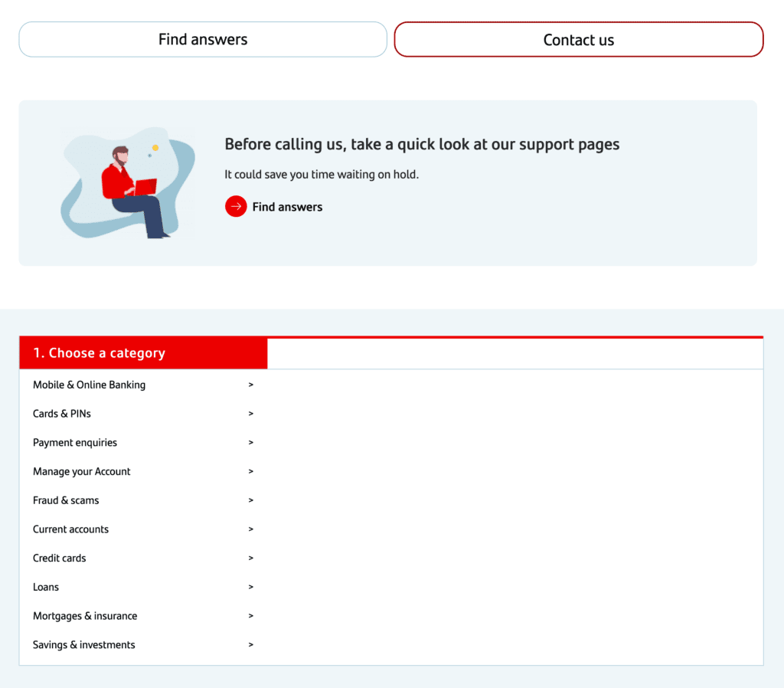Viewport: 784px width, 688px height.
Task: Choose Current accounts category
Action: pyautogui.click(x=143, y=529)
